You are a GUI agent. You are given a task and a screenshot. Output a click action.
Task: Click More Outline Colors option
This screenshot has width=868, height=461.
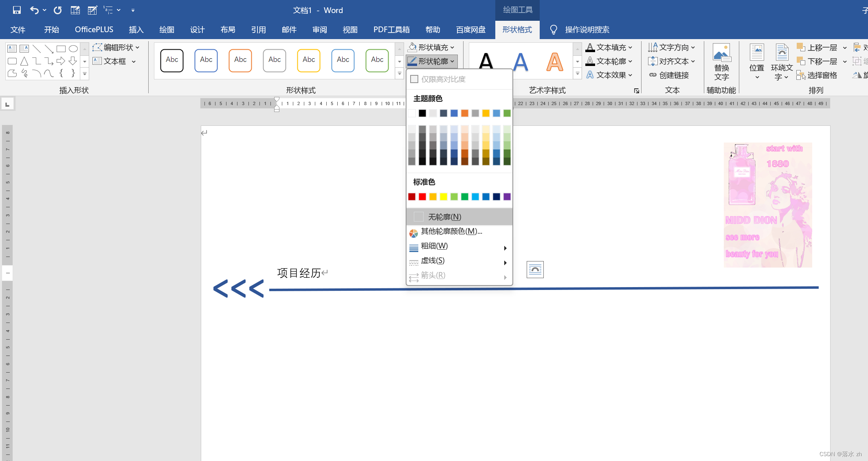(x=451, y=231)
